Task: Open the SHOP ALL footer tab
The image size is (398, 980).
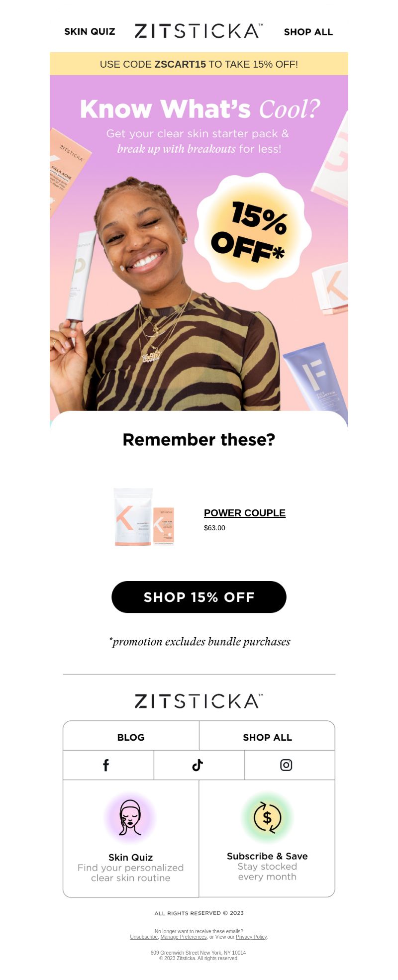Action: [267, 737]
